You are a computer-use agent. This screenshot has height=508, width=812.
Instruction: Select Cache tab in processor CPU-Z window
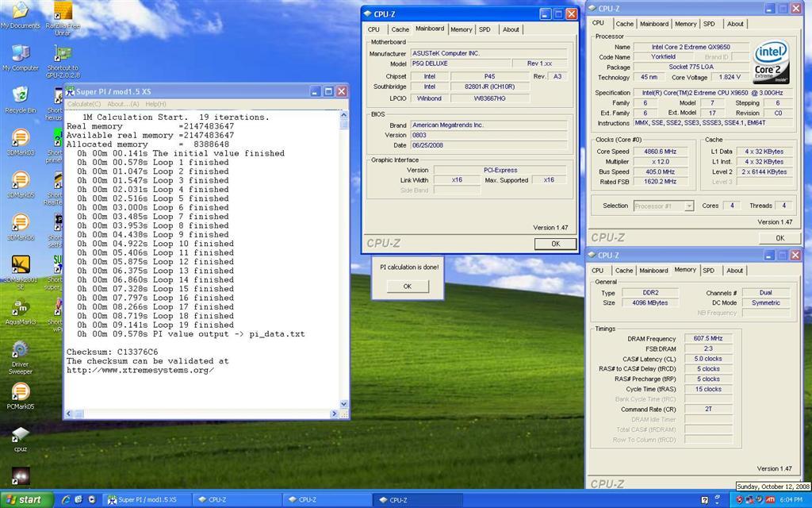tap(625, 24)
